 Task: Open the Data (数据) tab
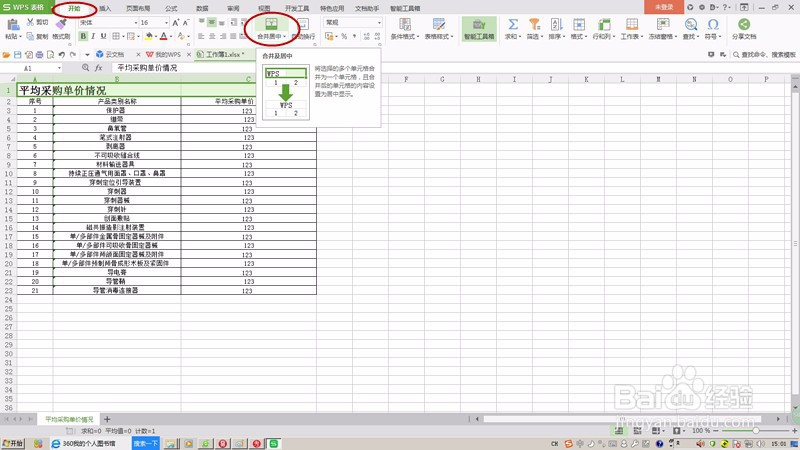pyautogui.click(x=202, y=8)
